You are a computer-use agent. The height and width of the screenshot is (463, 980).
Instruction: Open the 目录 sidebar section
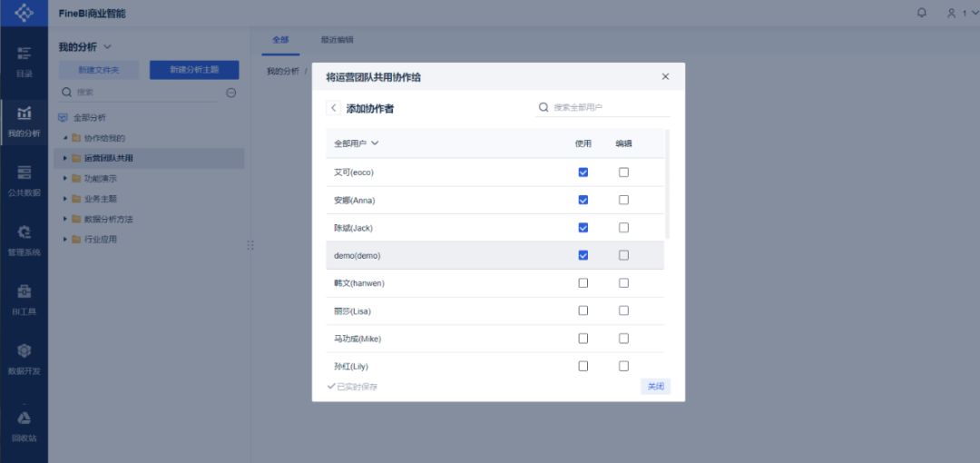click(24, 62)
